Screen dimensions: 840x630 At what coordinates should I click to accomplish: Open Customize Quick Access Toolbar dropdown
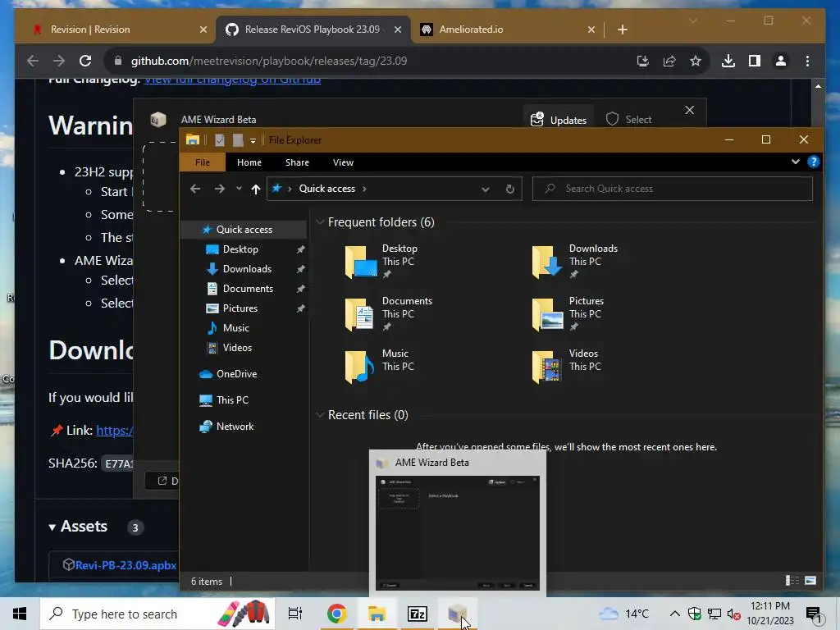253,140
